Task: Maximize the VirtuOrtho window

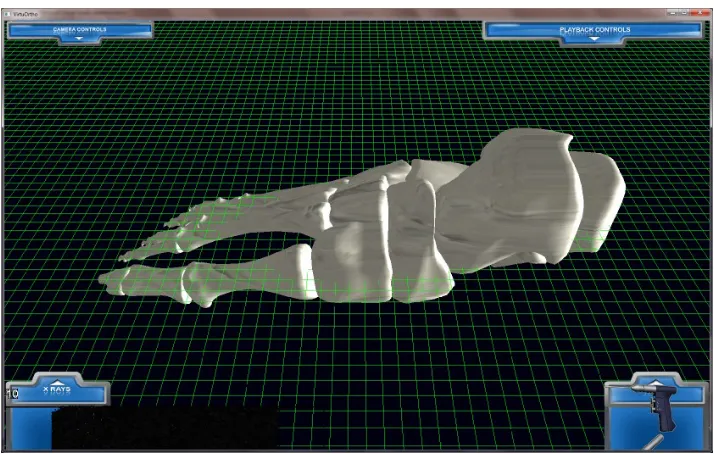Action: (x=684, y=14)
